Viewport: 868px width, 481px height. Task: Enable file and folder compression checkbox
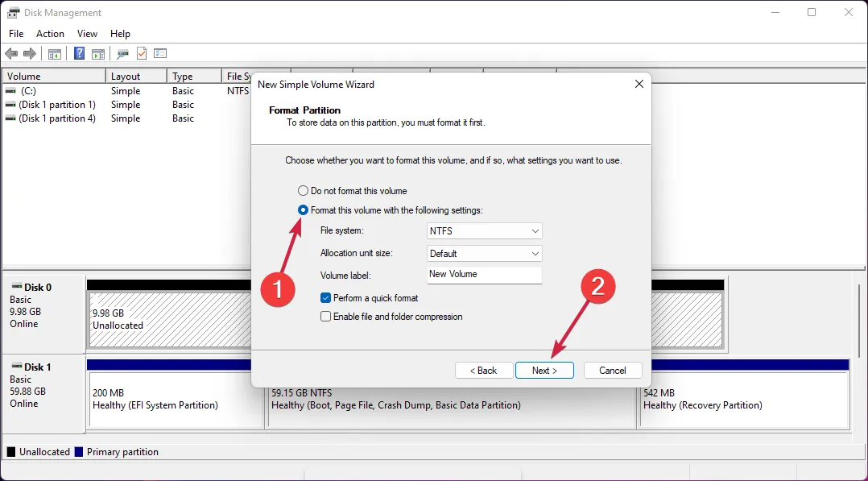click(x=325, y=317)
